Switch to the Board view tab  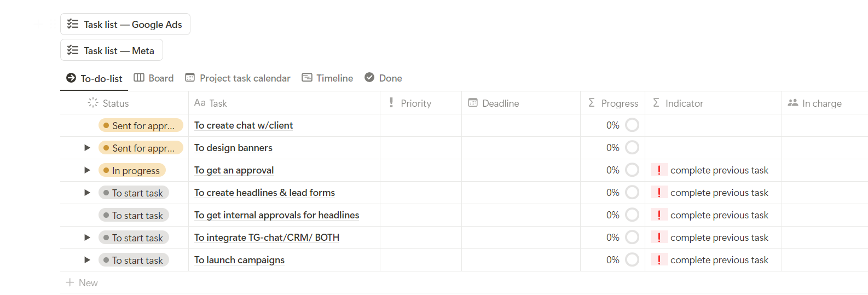click(154, 78)
